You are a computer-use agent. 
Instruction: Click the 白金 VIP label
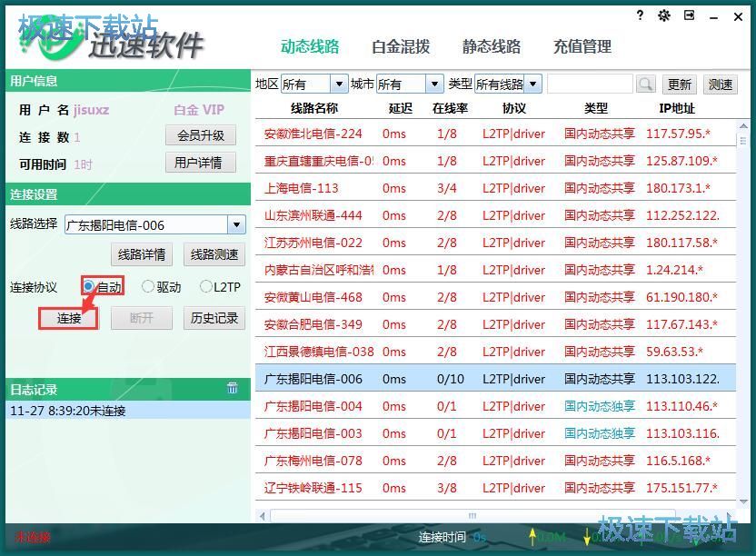[x=199, y=110]
